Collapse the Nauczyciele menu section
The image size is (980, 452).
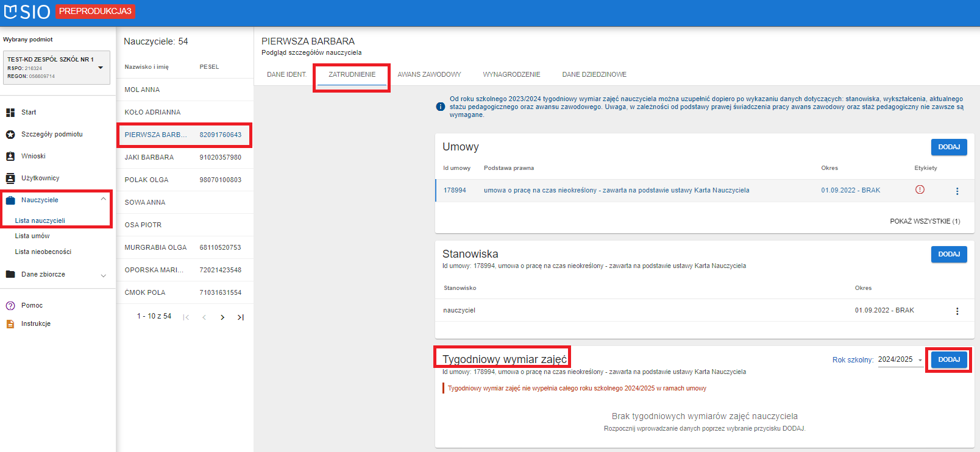(103, 200)
